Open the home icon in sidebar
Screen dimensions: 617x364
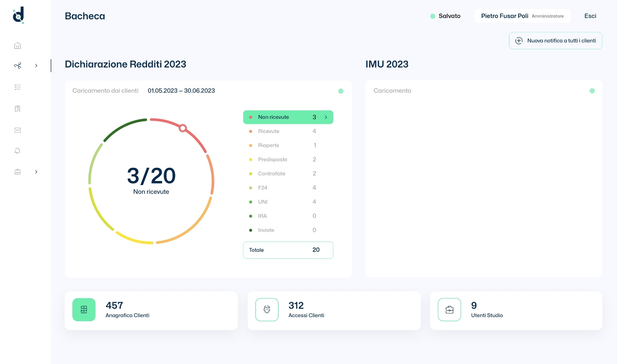tap(18, 46)
